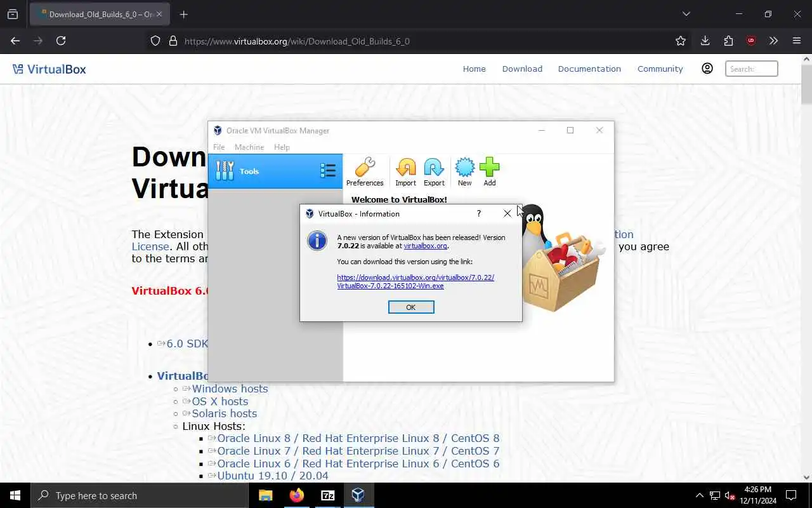Select the Tools item in sidebar

pos(275,171)
